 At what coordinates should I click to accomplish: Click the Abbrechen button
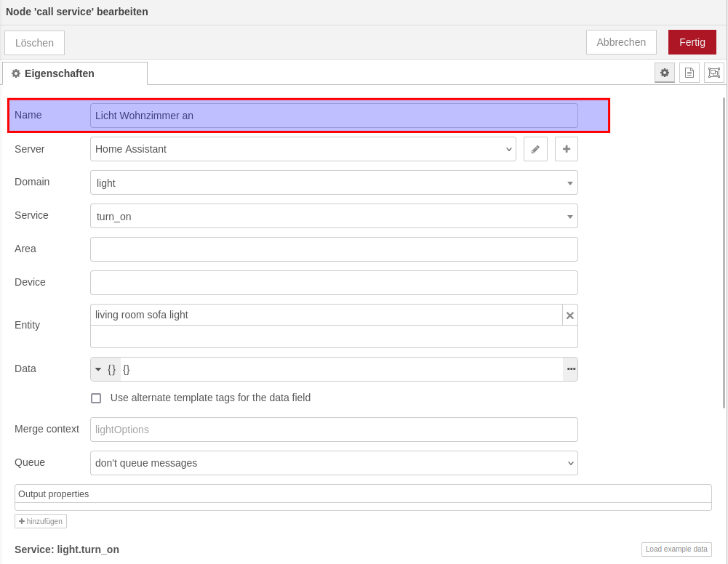click(x=620, y=42)
